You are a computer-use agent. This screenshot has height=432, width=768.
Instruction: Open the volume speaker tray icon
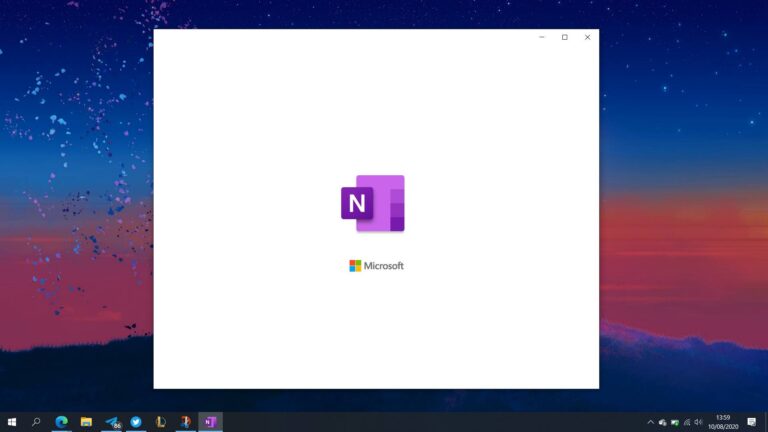click(x=698, y=422)
